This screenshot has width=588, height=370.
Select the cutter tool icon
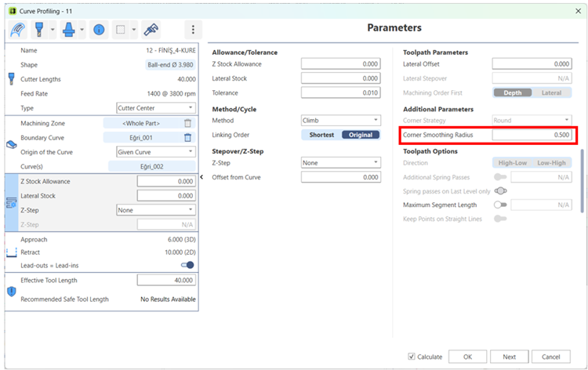(39, 30)
